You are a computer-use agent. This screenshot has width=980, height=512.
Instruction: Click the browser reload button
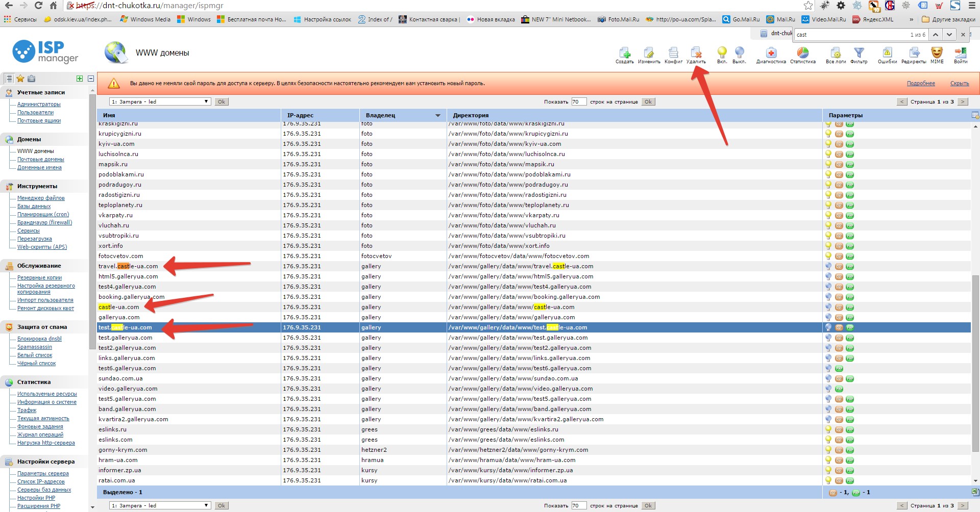click(38, 6)
